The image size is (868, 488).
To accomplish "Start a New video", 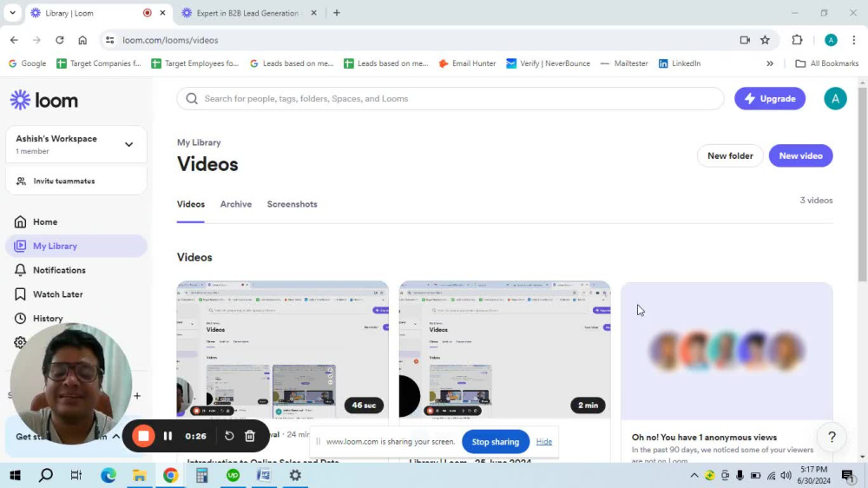I will [x=800, y=155].
